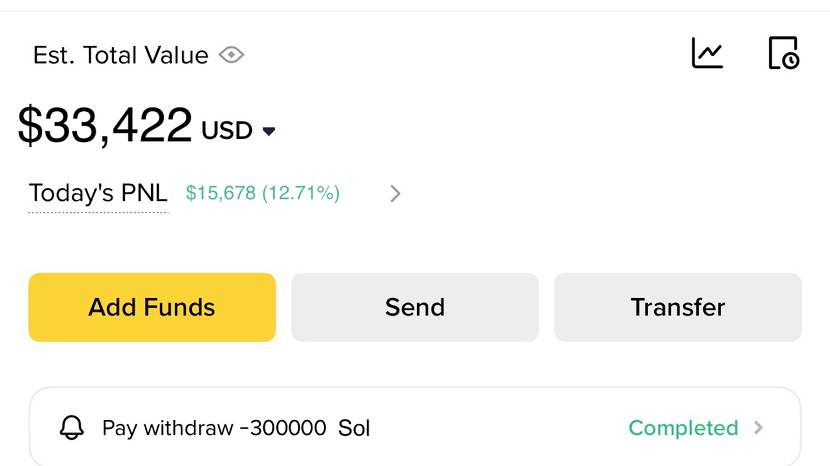
Task: Click the $33,422 balance amount
Action: pyautogui.click(x=105, y=126)
